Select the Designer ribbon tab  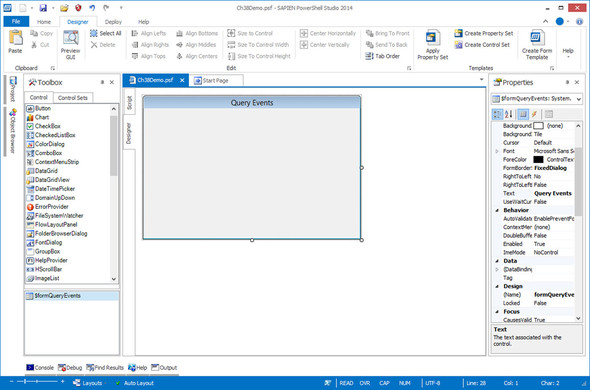[x=78, y=22]
